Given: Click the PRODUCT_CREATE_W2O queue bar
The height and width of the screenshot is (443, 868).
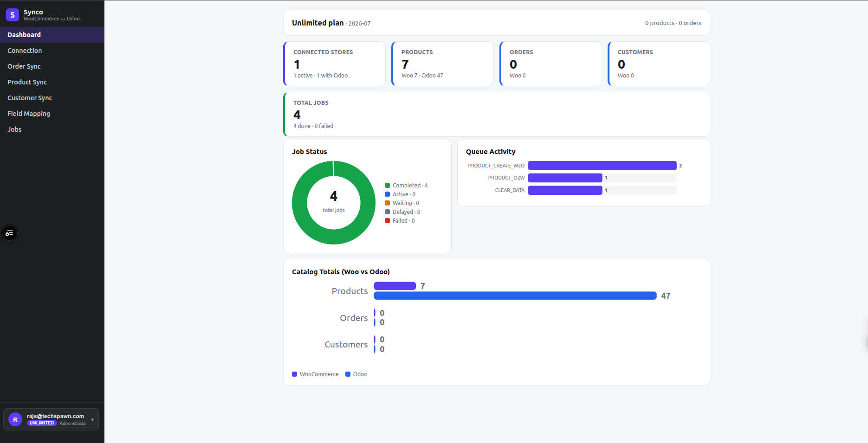Looking at the screenshot, I should pyautogui.click(x=602, y=166).
